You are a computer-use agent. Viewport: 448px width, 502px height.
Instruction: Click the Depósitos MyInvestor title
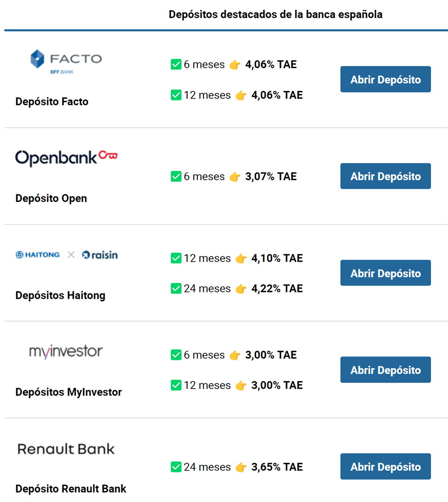[x=68, y=392]
